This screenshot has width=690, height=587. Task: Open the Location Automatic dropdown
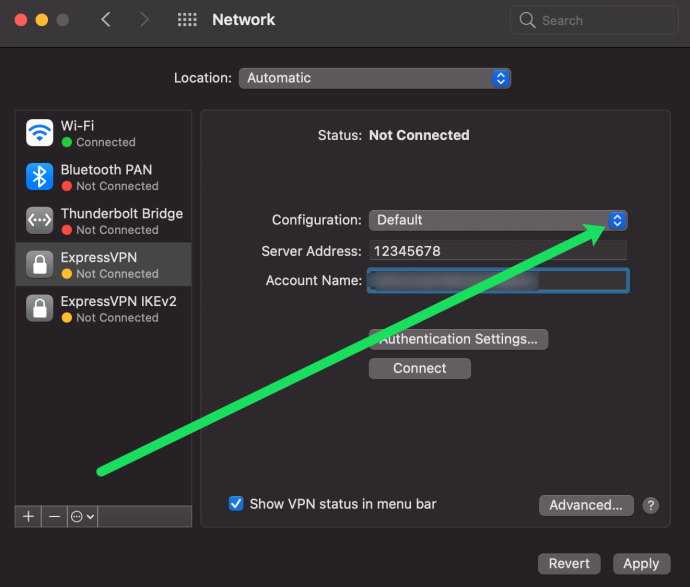[374, 78]
